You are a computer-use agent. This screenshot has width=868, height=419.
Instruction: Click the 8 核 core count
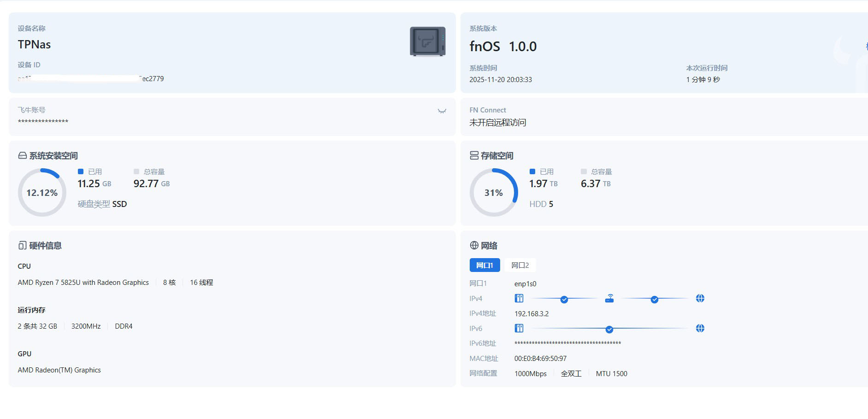point(169,283)
